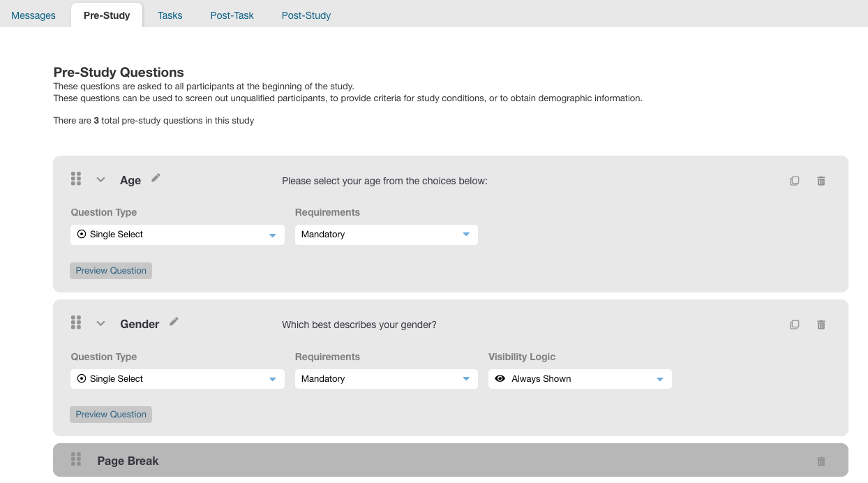
Task: Delete the Page Break
Action: pyautogui.click(x=821, y=461)
